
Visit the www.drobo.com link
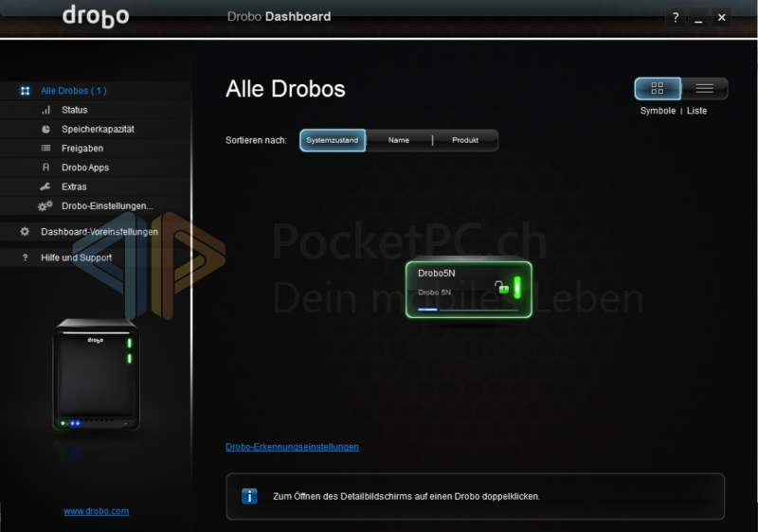pyautogui.click(x=97, y=511)
